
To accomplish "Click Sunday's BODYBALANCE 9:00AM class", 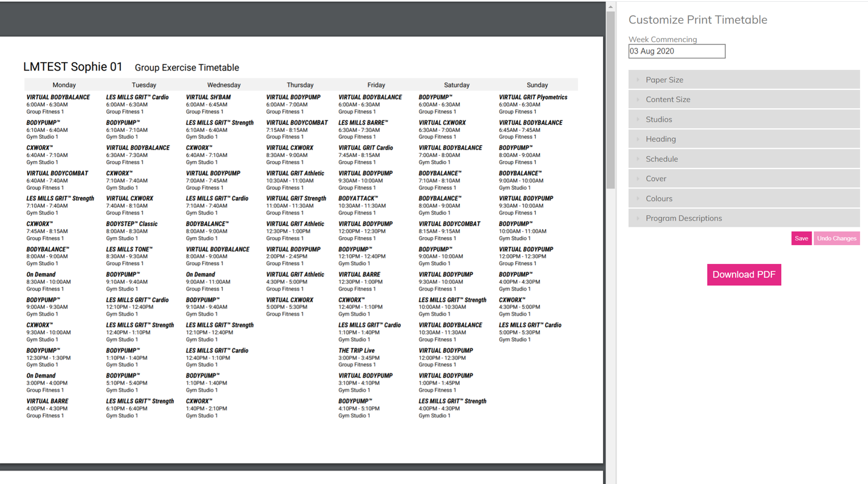I will (521, 181).
